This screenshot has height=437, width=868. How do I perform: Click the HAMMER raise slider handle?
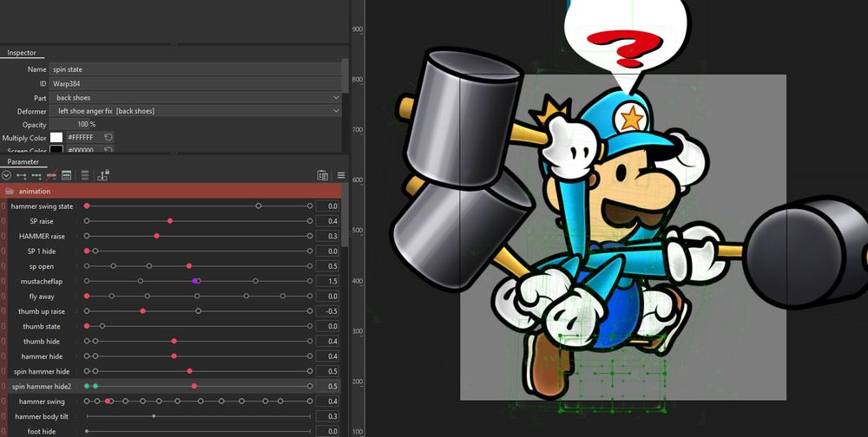click(x=156, y=236)
